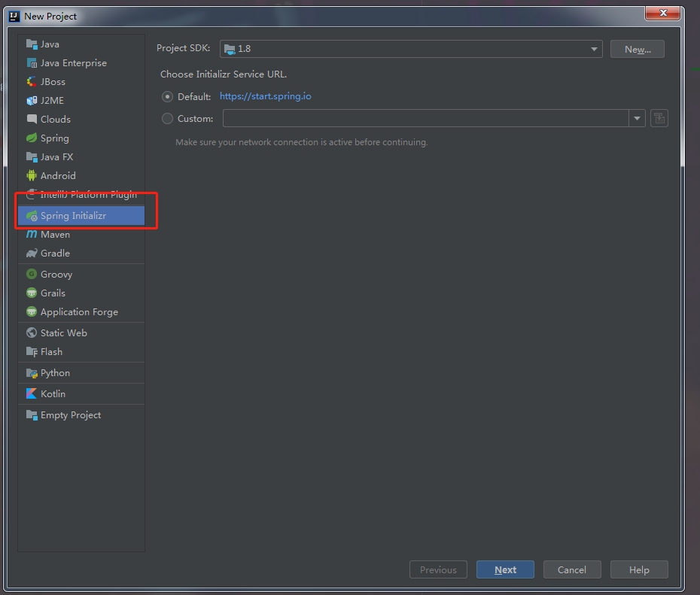The image size is (700, 595).
Task: Click the Spring Initializr leaf-gear icon
Action: click(x=32, y=215)
